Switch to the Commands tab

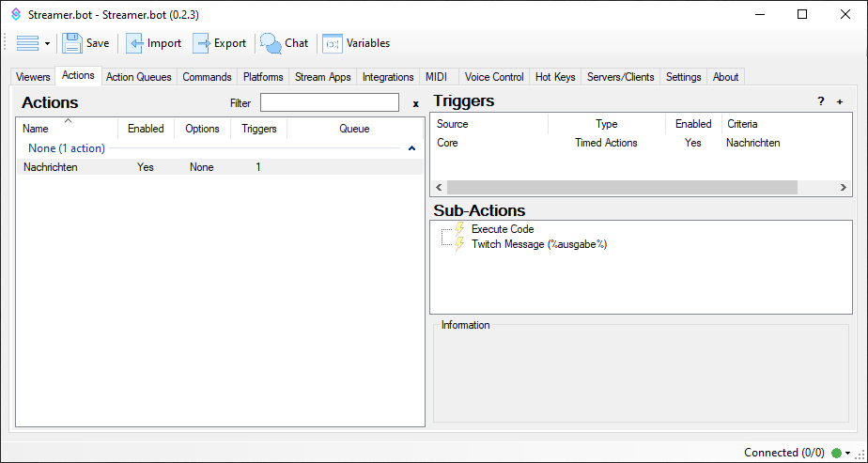[x=207, y=77]
